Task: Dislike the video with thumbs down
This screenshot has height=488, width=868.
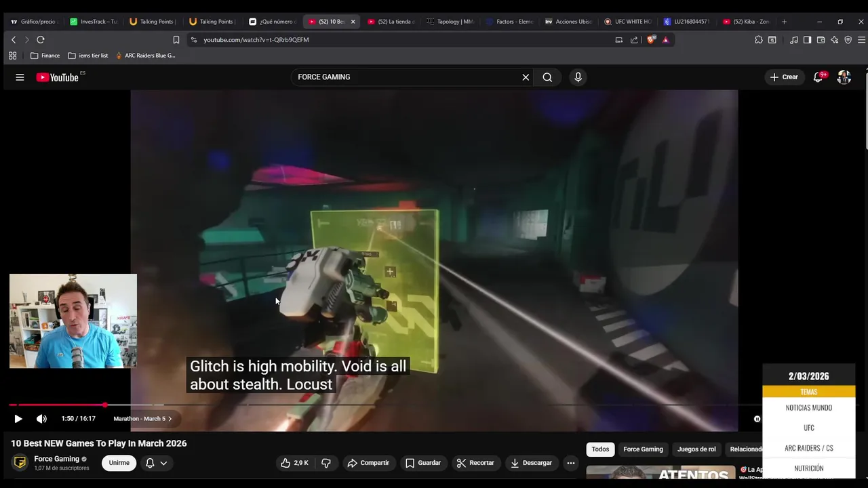Action: (326, 463)
